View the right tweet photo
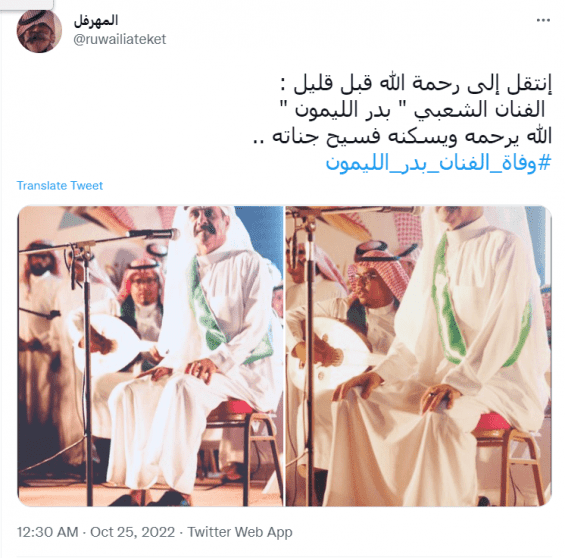Viewport: 565px width, 558px height. [x=419, y=356]
